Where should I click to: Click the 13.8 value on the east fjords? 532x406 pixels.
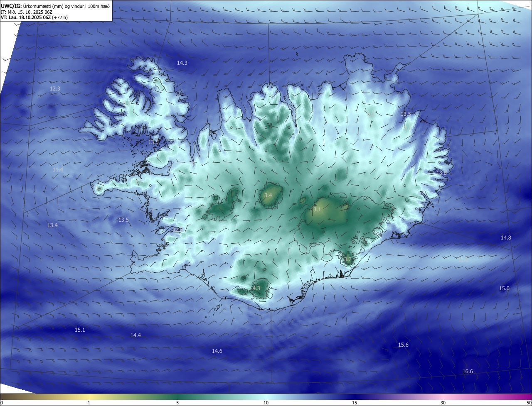click(x=441, y=173)
